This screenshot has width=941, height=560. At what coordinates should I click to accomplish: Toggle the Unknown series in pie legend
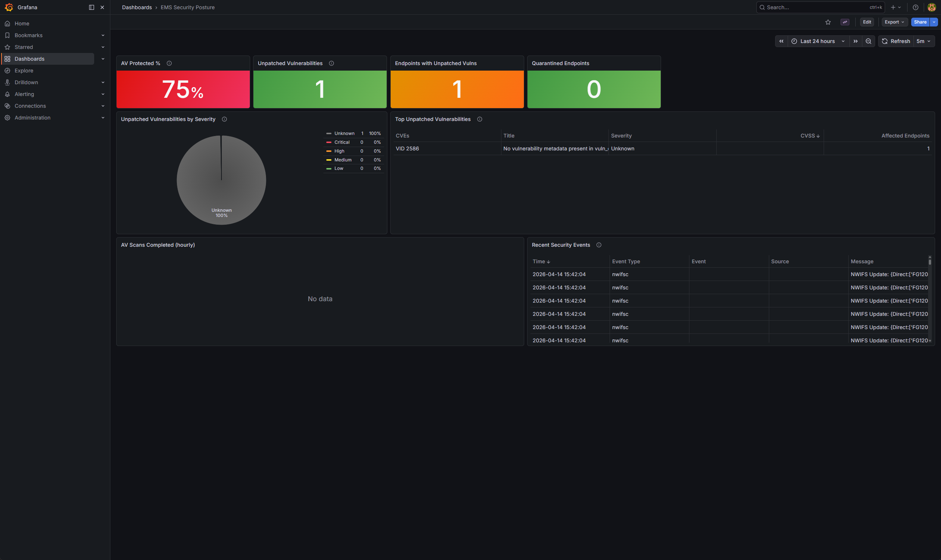pos(344,133)
